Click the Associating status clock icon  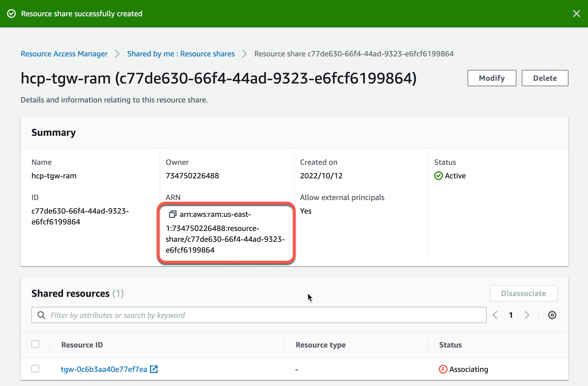point(443,369)
